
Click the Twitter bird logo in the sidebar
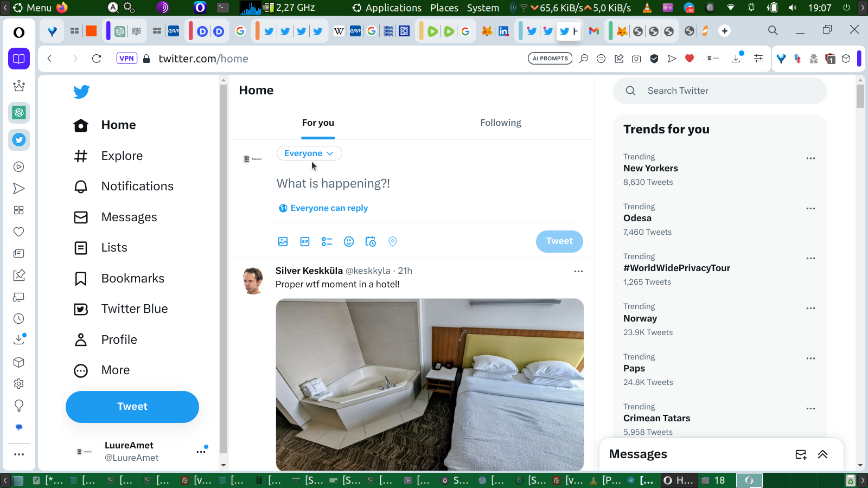pos(81,92)
